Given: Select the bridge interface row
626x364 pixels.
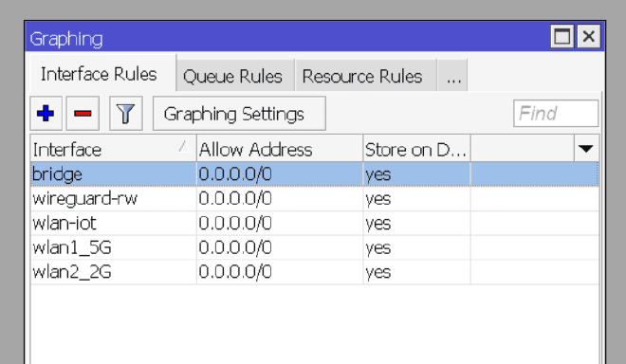Looking at the screenshot, I should coord(315,174).
